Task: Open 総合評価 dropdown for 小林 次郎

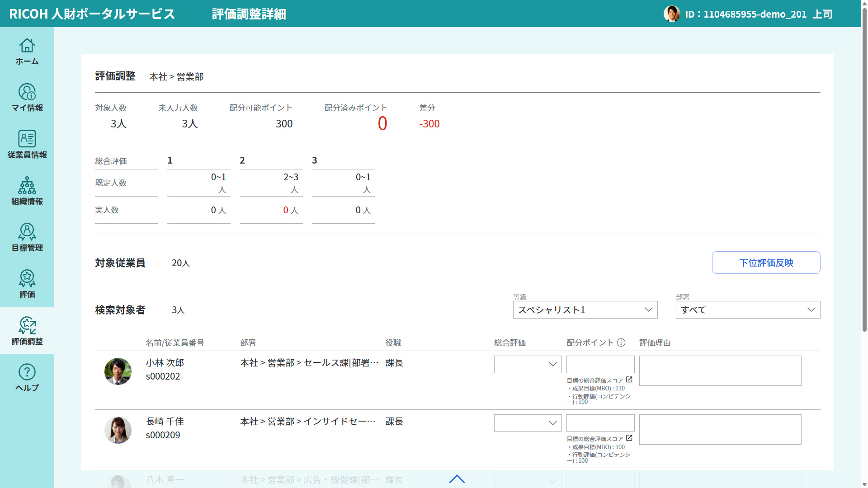Action: (x=528, y=364)
